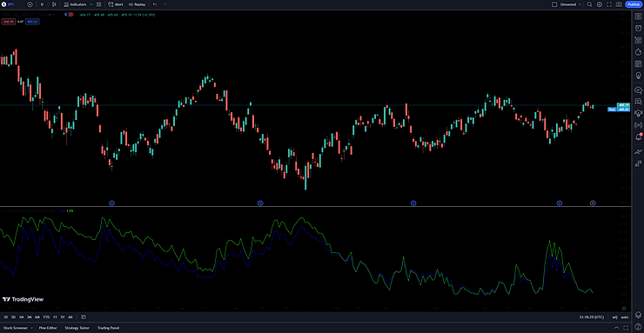
Task: Start bar Replay mode
Action: click(137, 4)
